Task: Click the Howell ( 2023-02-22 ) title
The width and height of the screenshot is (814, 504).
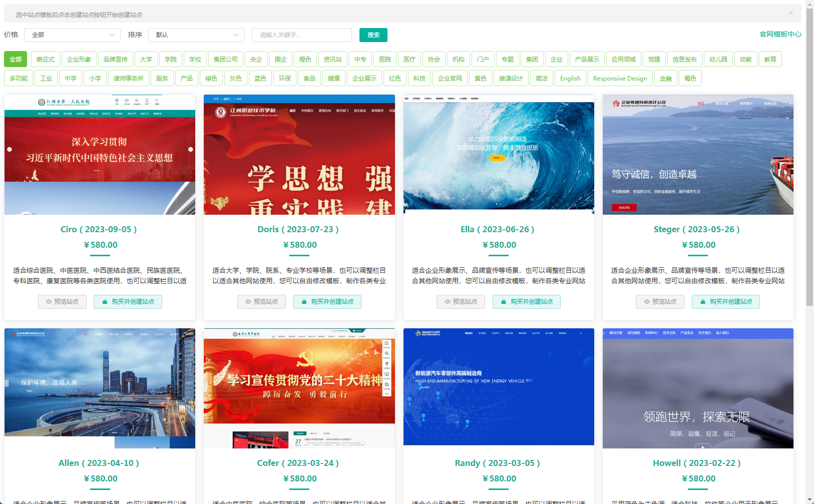Action: (x=696, y=463)
